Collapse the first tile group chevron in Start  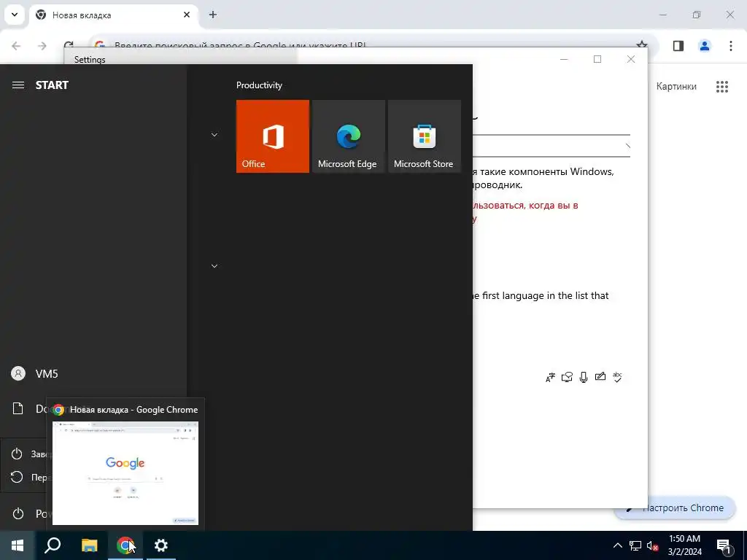click(214, 135)
